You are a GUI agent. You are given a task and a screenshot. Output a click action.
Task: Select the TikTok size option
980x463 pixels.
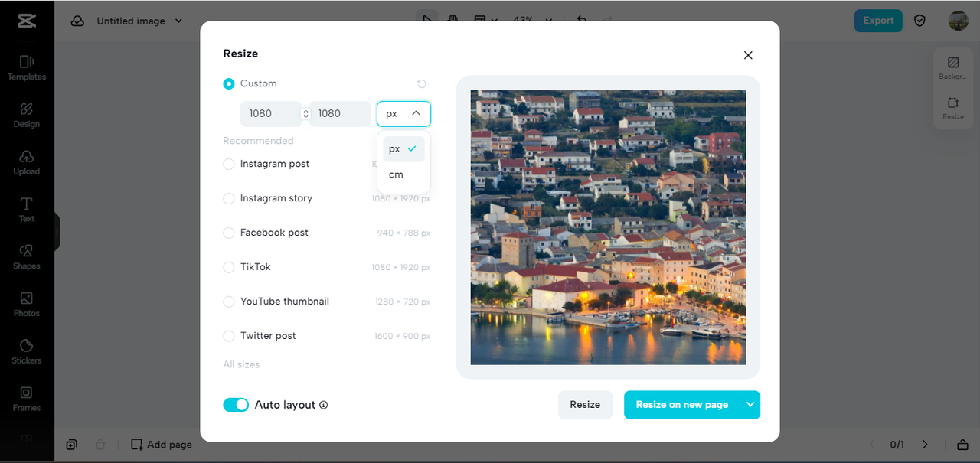click(x=326, y=267)
